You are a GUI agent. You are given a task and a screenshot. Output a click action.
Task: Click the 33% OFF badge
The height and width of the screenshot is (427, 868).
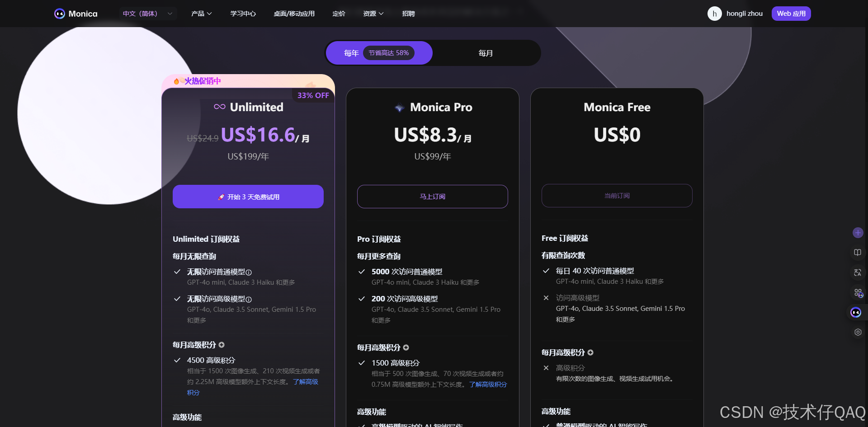click(x=313, y=95)
